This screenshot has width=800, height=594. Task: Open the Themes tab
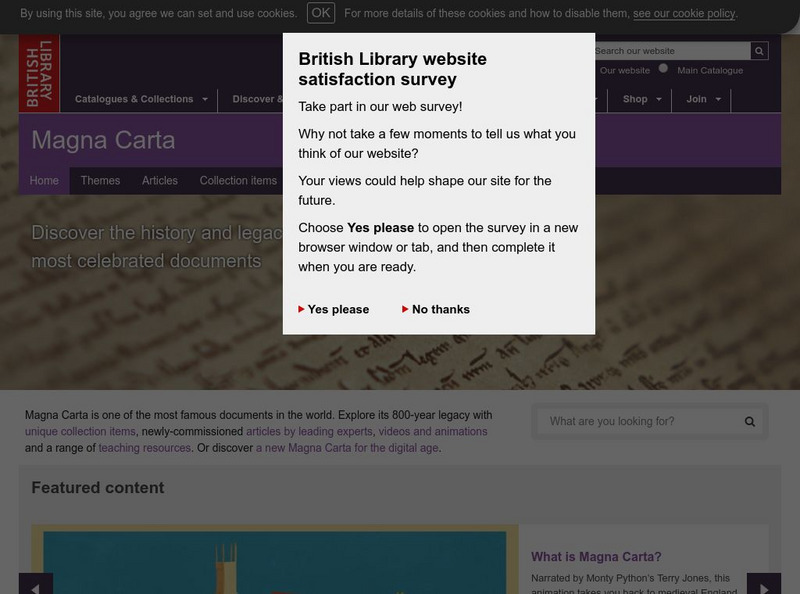(101, 181)
